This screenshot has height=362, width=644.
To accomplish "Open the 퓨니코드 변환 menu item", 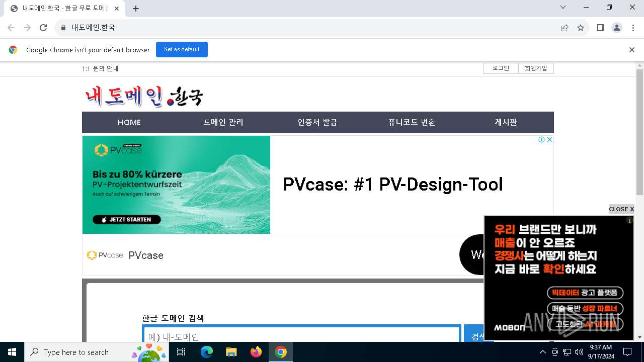I will click(x=412, y=122).
